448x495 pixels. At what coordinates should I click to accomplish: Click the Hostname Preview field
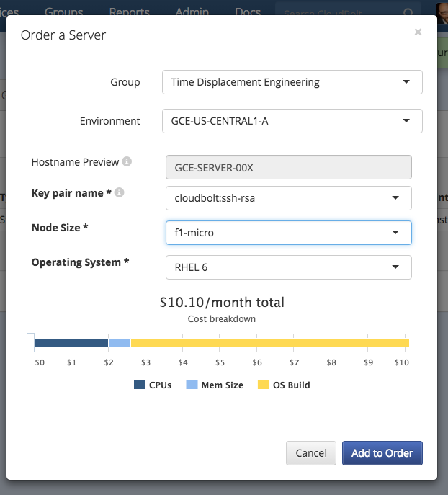pyautogui.click(x=288, y=167)
